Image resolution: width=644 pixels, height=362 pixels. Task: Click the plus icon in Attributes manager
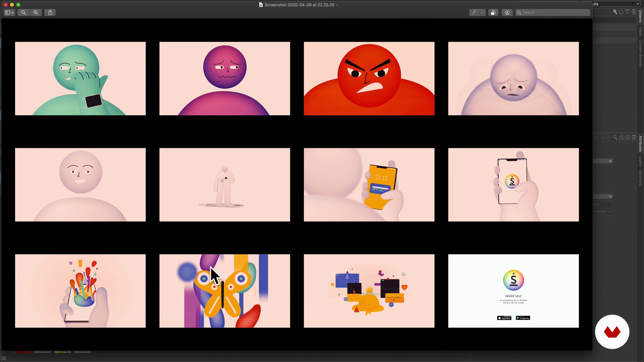[634, 138]
